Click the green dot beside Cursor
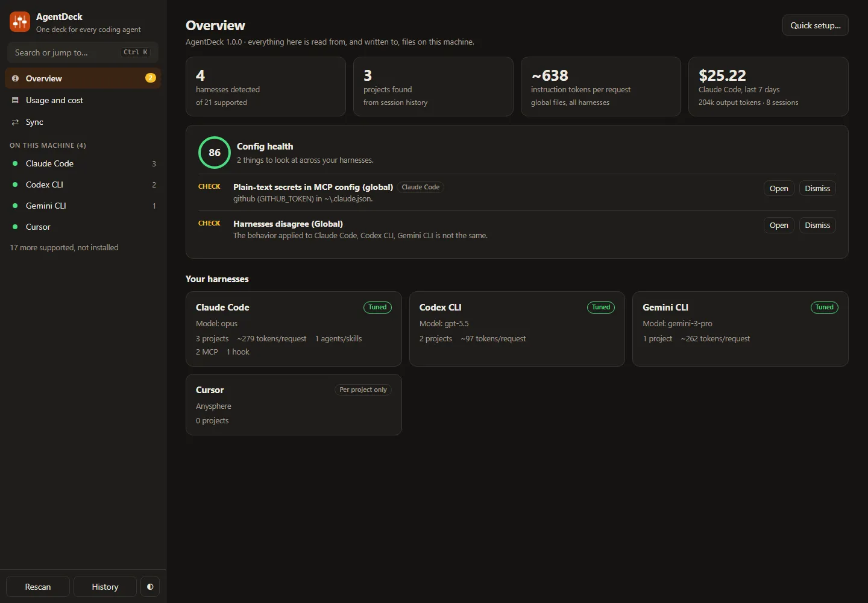The width and height of the screenshot is (868, 603). [x=15, y=227]
